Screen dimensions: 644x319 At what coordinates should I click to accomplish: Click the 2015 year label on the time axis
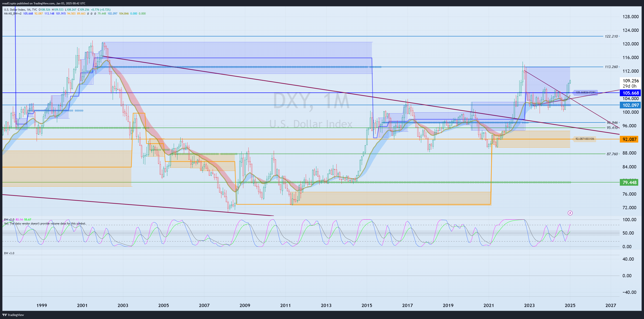tap(367, 305)
